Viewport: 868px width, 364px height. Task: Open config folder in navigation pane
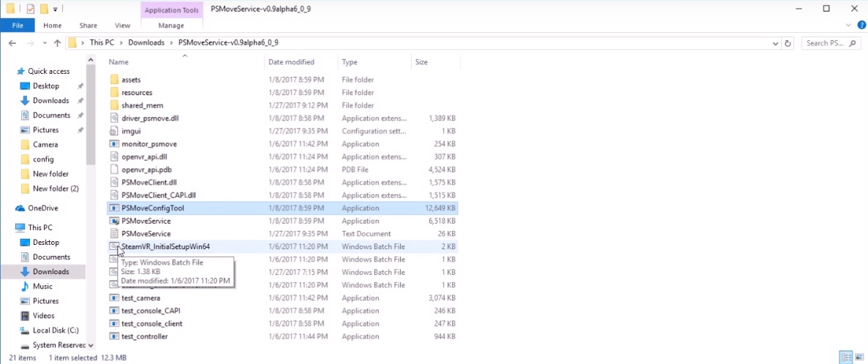(43, 159)
